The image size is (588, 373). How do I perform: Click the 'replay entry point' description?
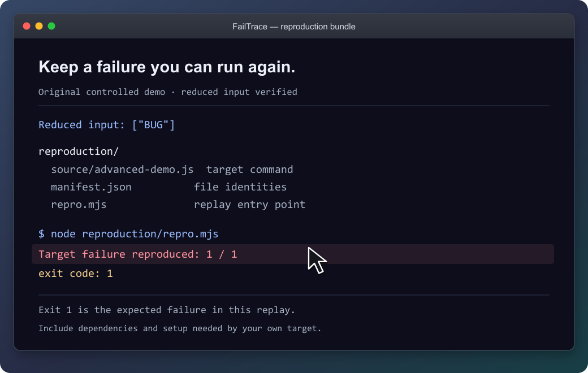click(249, 205)
